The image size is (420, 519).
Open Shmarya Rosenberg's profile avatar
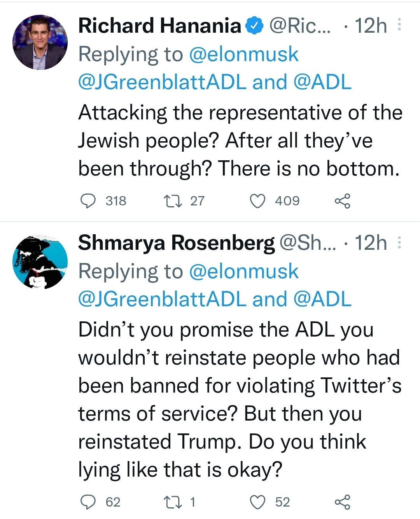click(x=40, y=261)
